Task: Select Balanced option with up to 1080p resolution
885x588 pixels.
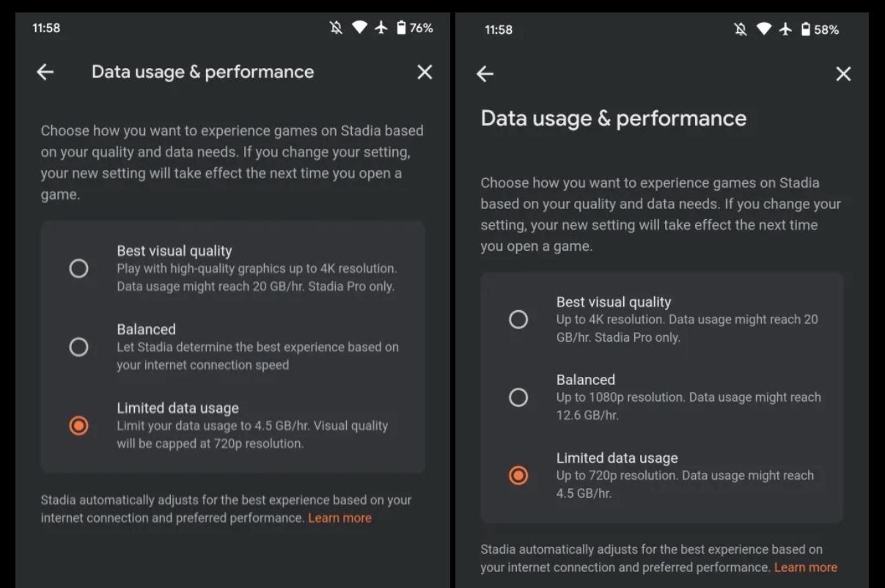Action: point(518,397)
